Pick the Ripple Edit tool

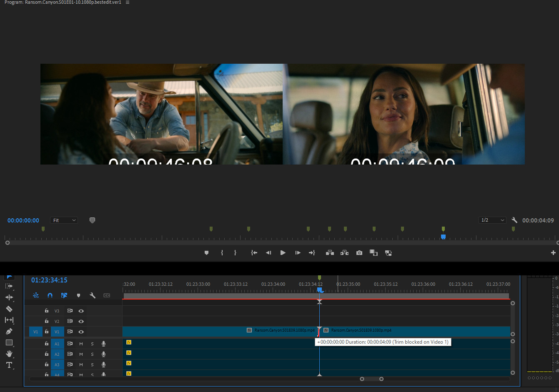click(x=9, y=297)
